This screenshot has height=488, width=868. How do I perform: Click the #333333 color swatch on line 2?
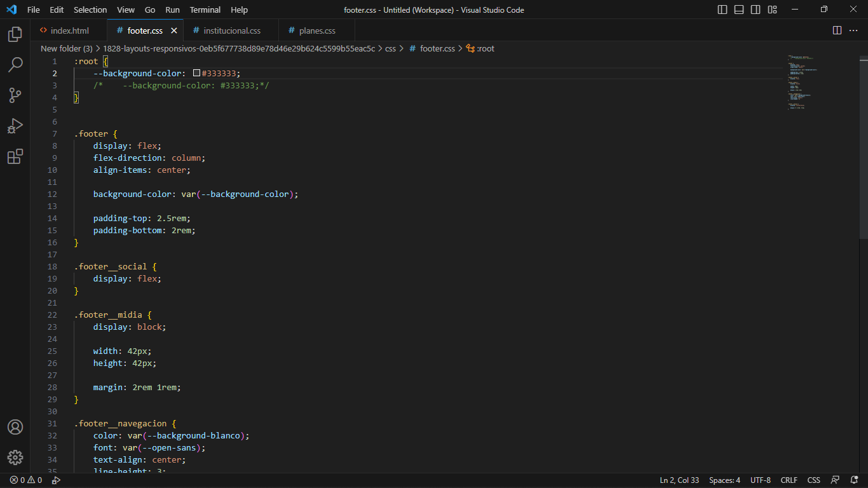click(x=196, y=74)
